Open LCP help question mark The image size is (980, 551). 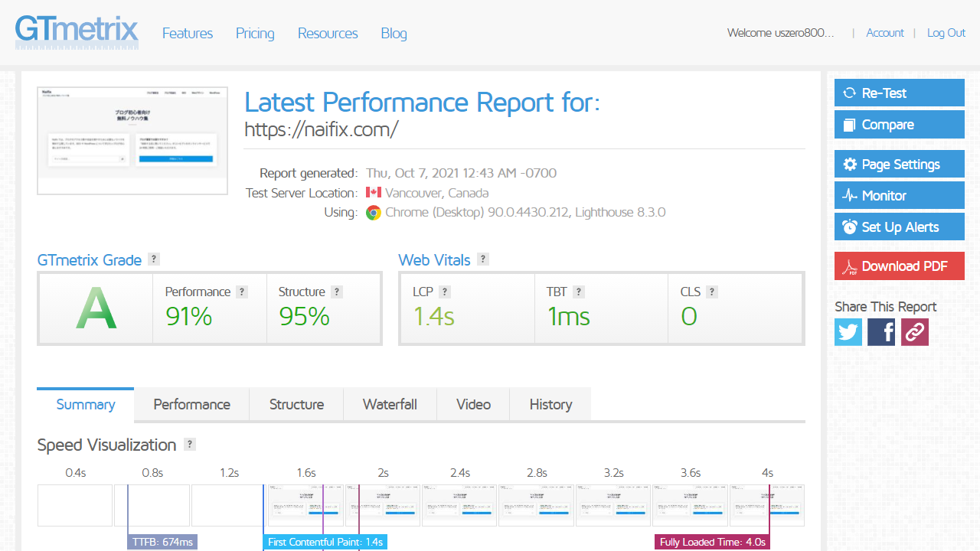(445, 292)
